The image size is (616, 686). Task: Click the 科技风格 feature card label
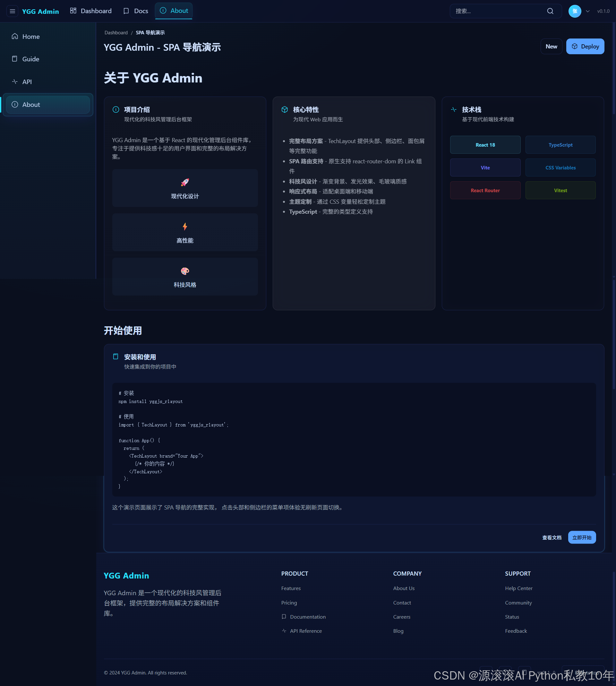click(185, 285)
